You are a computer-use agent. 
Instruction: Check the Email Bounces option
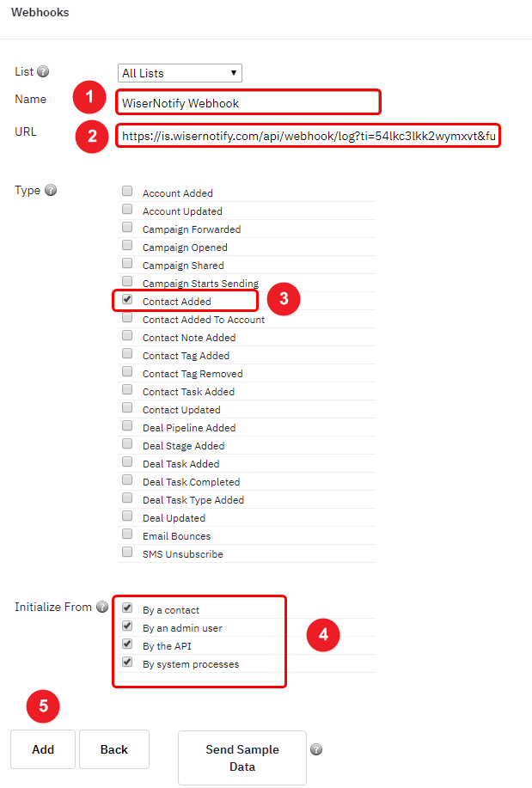(x=127, y=534)
